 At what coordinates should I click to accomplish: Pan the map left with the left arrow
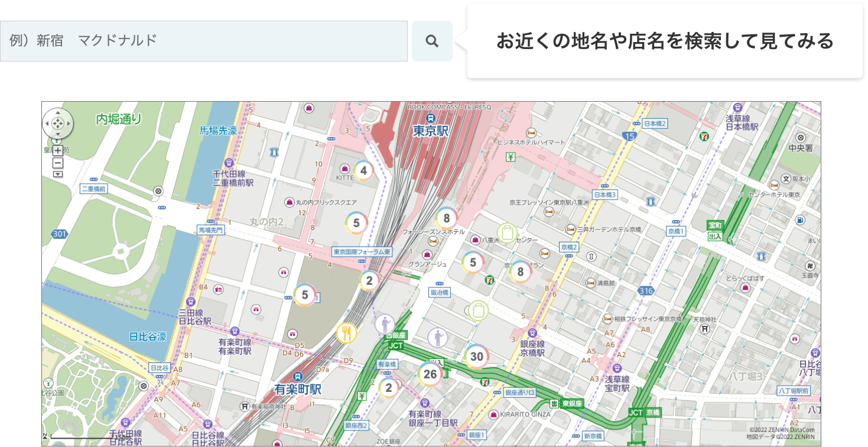(x=47, y=124)
